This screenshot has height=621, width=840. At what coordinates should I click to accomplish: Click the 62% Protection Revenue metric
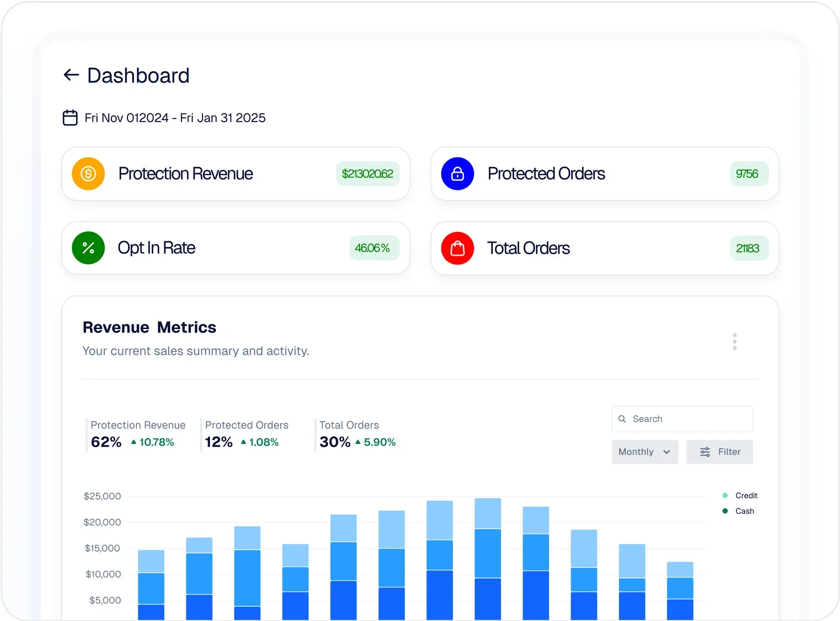pos(106,442)
